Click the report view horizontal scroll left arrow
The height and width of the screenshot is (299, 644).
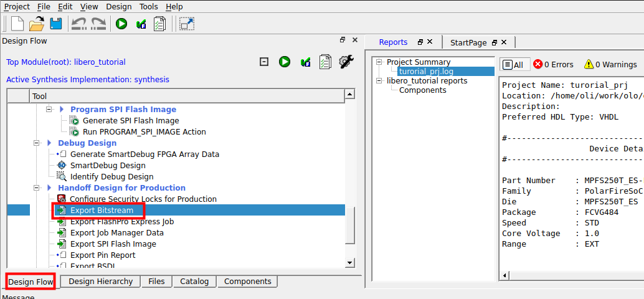504,275
